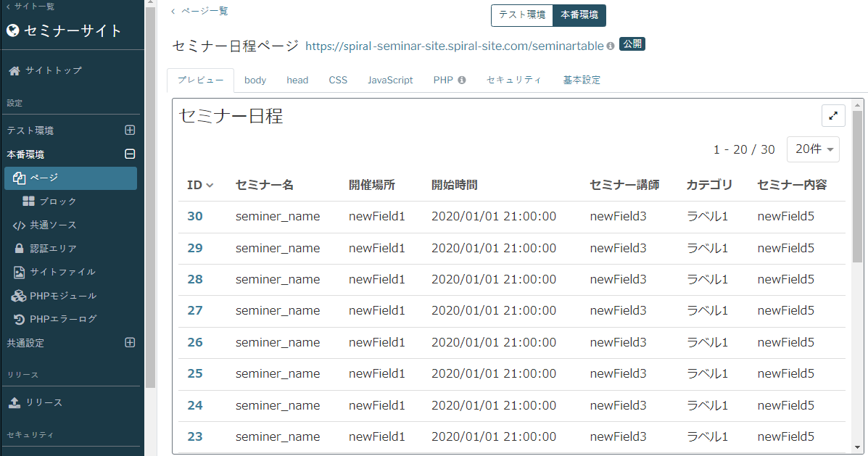
Task: Click the info icon beside the page URL
Action: [610, 46]
